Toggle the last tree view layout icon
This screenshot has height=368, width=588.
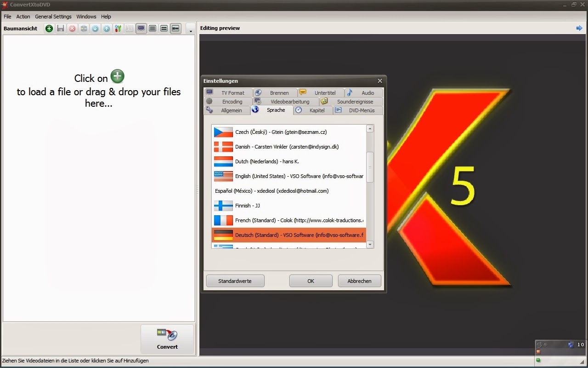click(175, 29)
